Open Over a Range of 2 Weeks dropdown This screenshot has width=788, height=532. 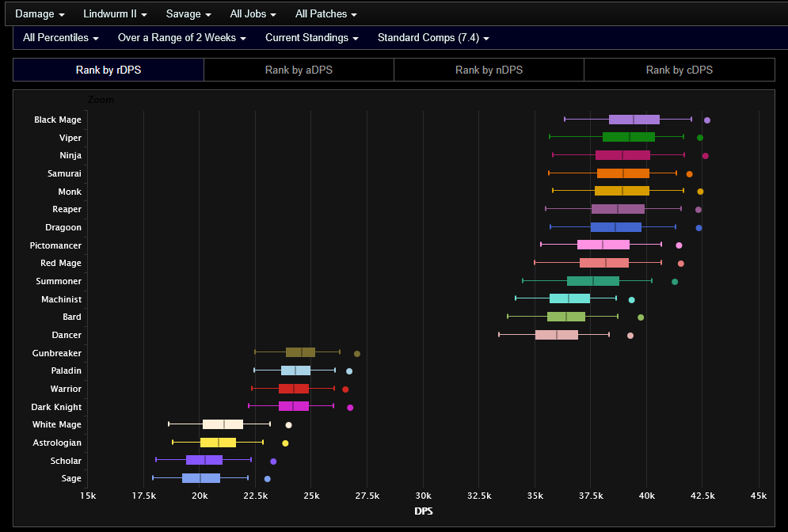(x=182, y=38)
